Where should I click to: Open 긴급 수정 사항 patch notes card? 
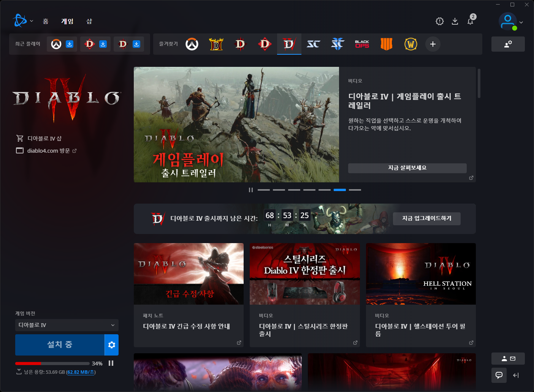[x=189, y=295]
